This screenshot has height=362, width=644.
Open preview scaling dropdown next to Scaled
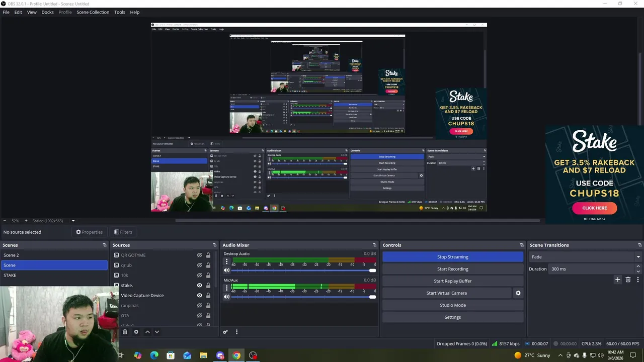pyautogui.click(x=73, y=221)
